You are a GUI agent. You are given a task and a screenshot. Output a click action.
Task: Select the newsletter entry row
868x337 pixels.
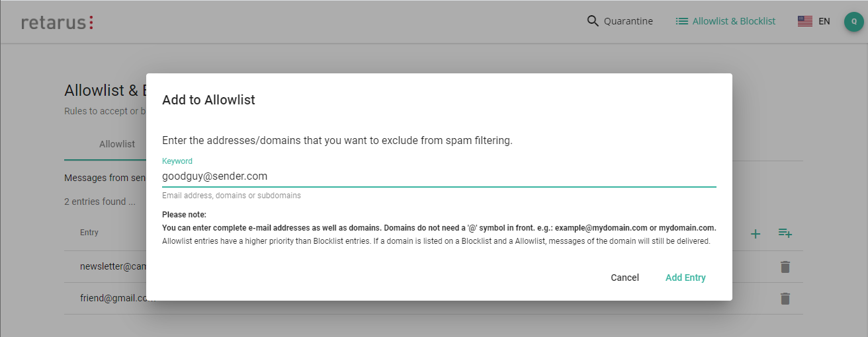coord(111,267)
